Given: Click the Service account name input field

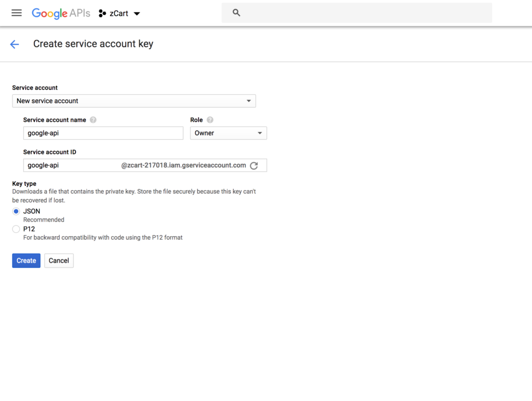Looking at the screenshot, I should coord(103,133).
